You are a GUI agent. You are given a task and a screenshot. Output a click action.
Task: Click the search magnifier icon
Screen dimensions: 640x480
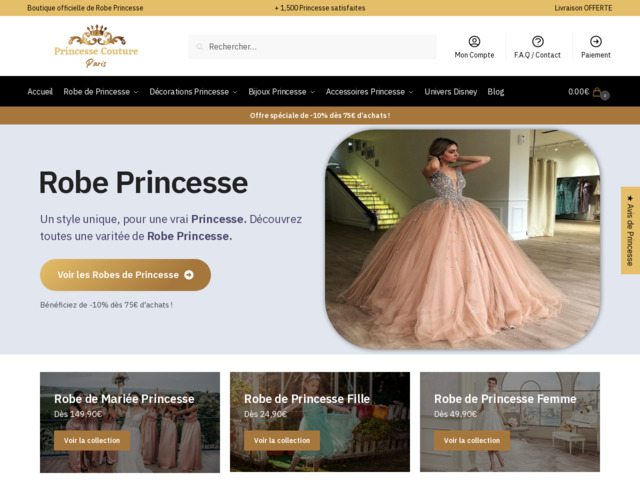pos(200,47)
